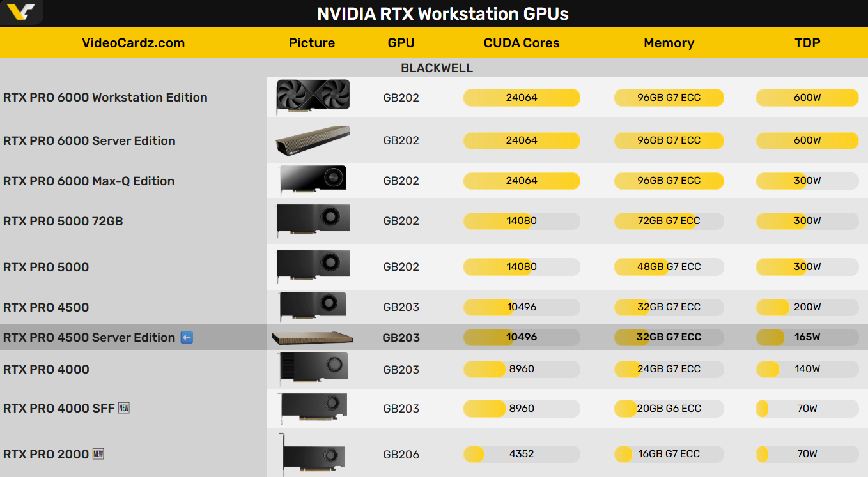Click the NVIDIA RTX Workstation GPUs title
This screenshot has width=868, height=477.
pos(443,13)
